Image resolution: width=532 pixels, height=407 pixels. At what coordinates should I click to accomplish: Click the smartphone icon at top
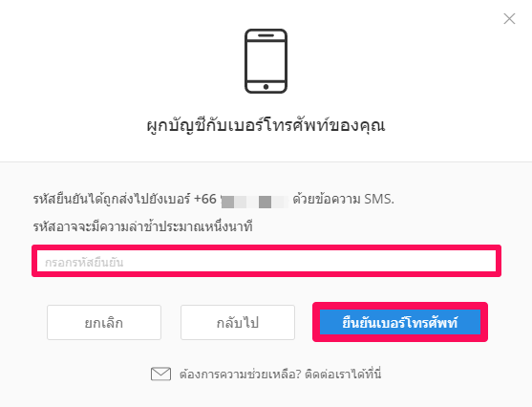click(266, 61)
